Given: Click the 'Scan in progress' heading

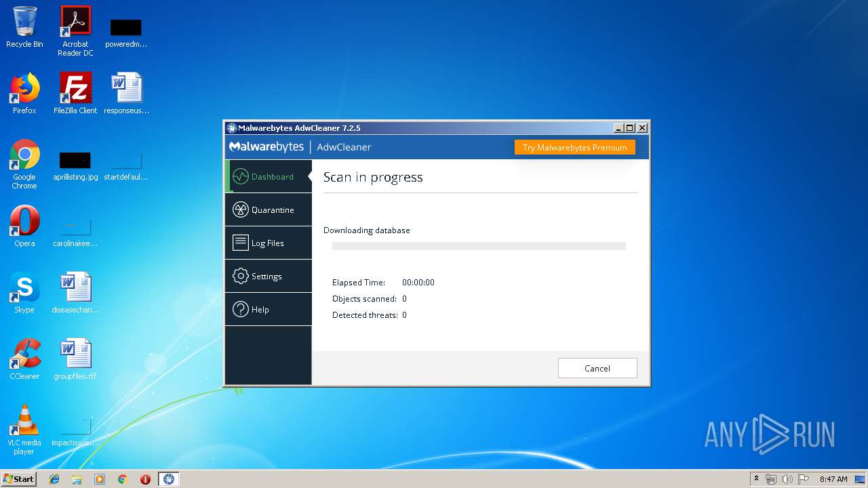Looking at the screenshot, I should coord(373,178).
